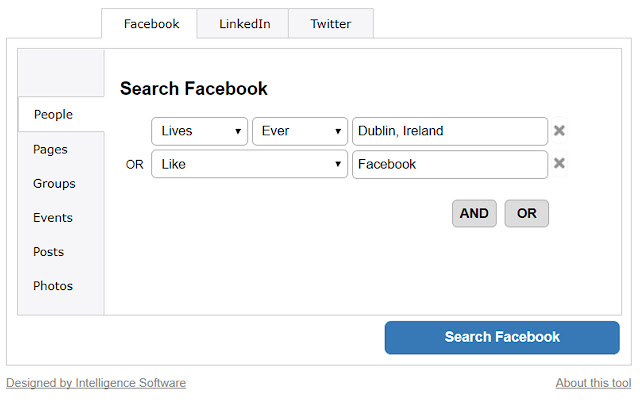
Task: Switch to the LinkedIn tab
Action: point(244,24)
